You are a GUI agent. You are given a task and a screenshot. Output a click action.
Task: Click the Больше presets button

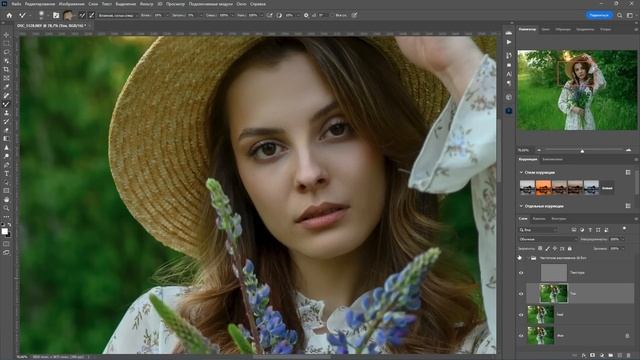click(607, 188)
